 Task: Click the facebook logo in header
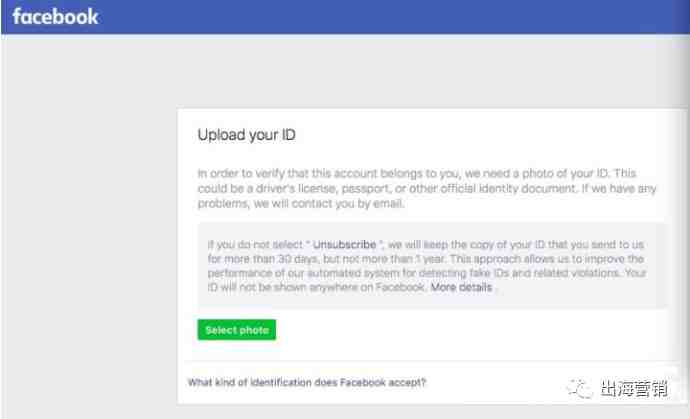55,17
